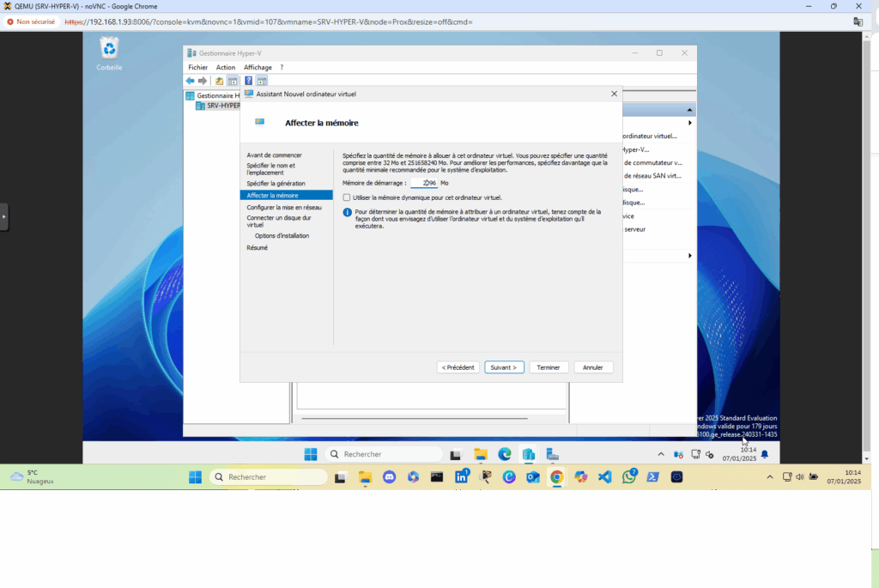
Task: Enable dynamic memory for this virtual machine
Action: pyautogui.click(x=347, y=197)
